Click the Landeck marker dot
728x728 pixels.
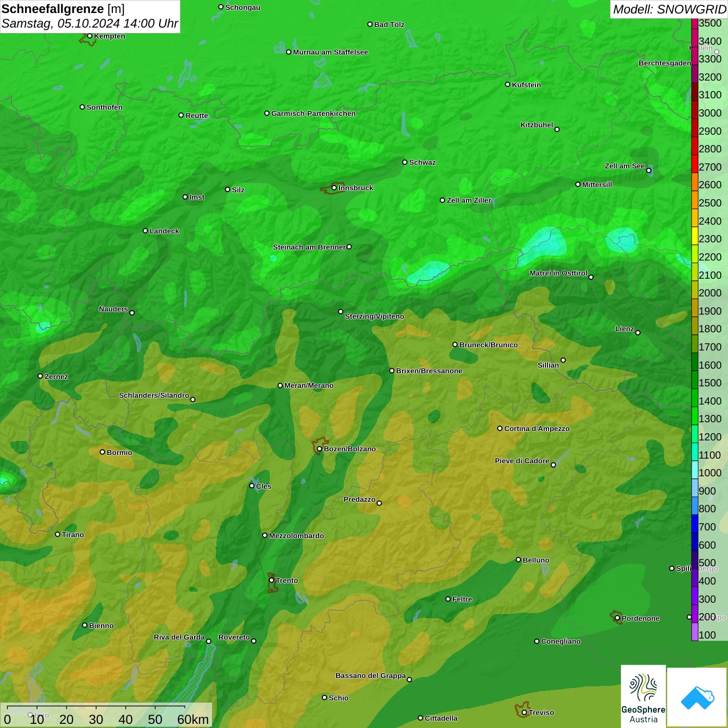pos(145,230)
